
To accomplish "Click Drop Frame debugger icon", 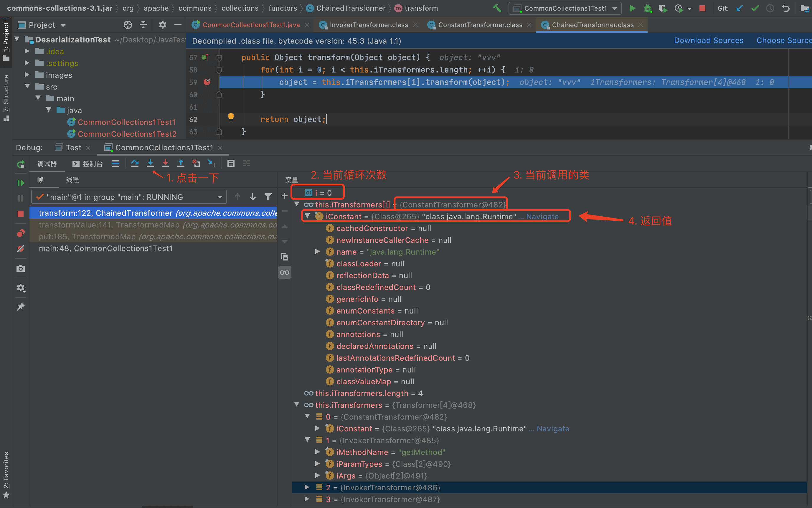I will (196, 164).
